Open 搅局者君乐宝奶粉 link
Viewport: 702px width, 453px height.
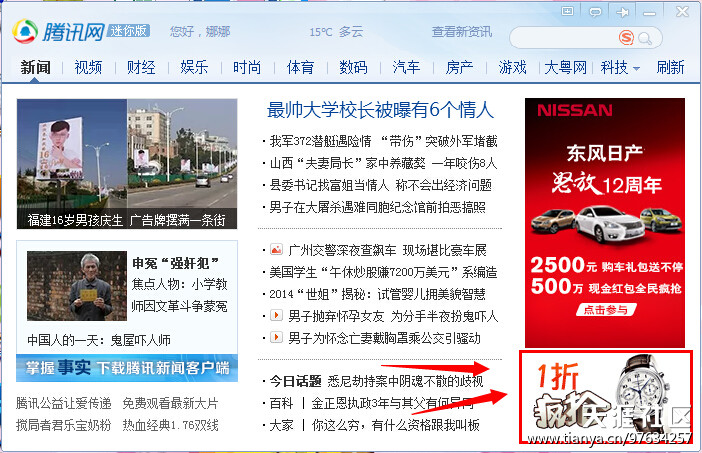click(64, 425)
